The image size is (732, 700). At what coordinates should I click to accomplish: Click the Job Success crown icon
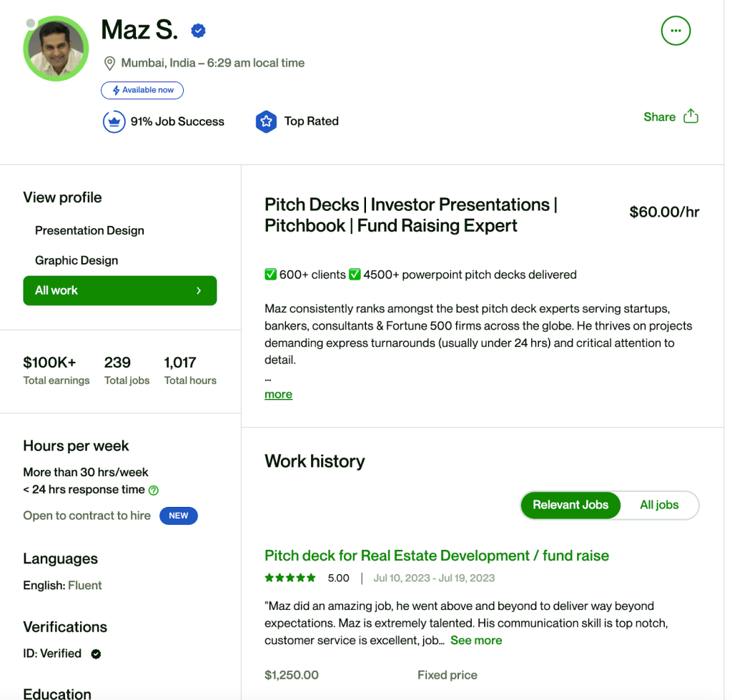[114, 122]
